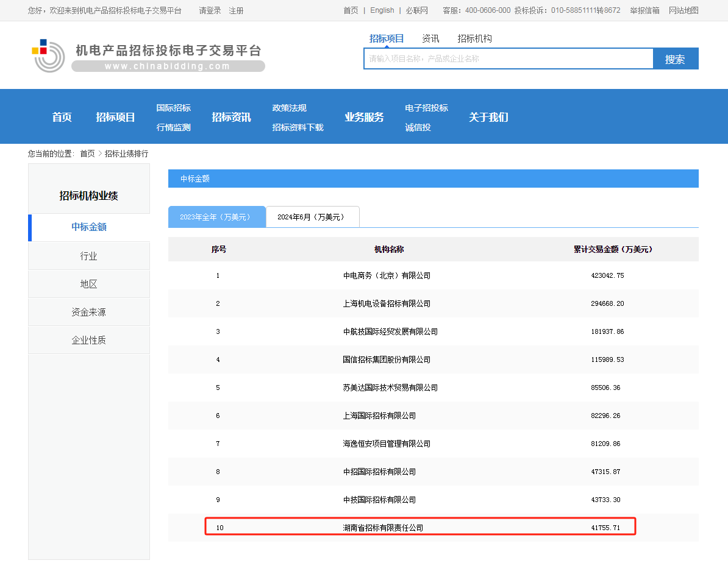The image size is (728, 563).
Task: Open 电子招投标 navigation item
Action: [x=426, y=108]
